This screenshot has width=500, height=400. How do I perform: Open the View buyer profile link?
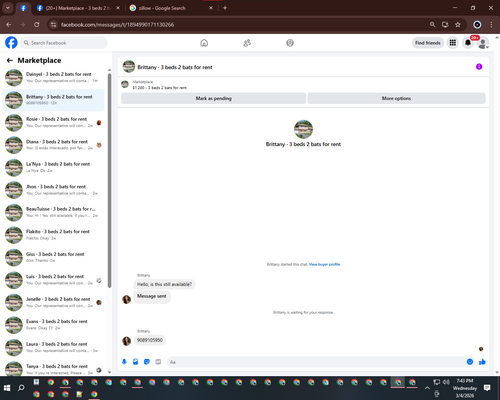click(324, 264)
